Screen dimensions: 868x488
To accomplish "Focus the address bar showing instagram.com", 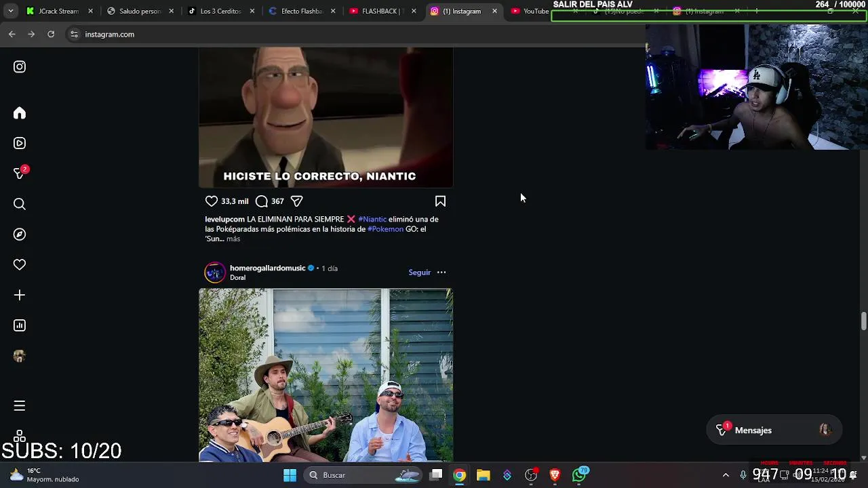I will click(356, 34).
